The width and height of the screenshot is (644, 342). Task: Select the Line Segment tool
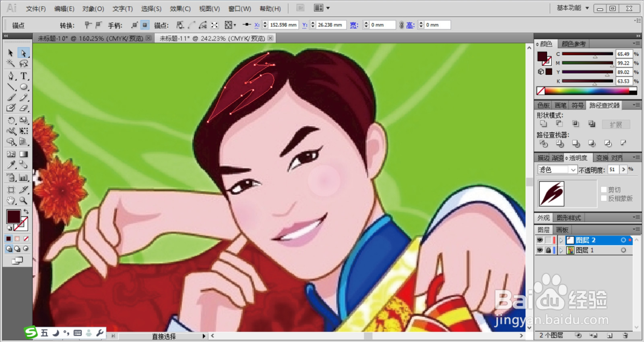point(11,87)
